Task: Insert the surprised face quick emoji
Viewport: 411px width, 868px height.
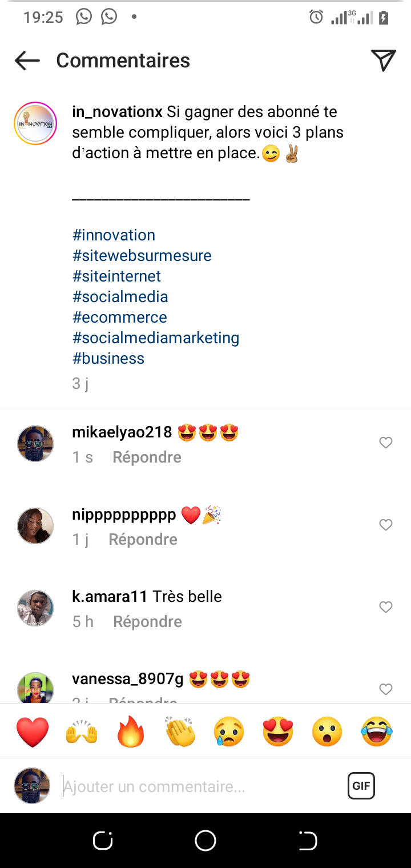Action: coord(328,732)
